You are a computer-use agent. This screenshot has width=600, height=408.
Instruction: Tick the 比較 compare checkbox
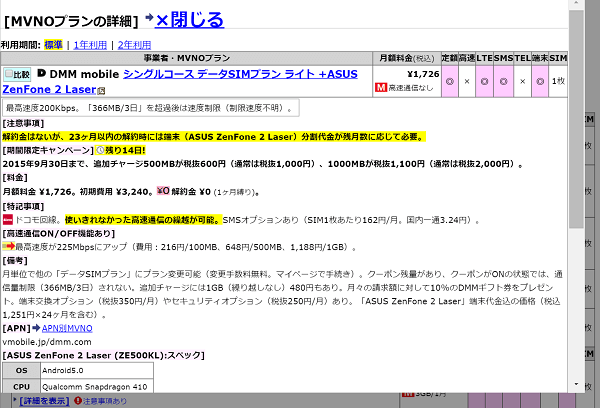click(x=9, y=74)
